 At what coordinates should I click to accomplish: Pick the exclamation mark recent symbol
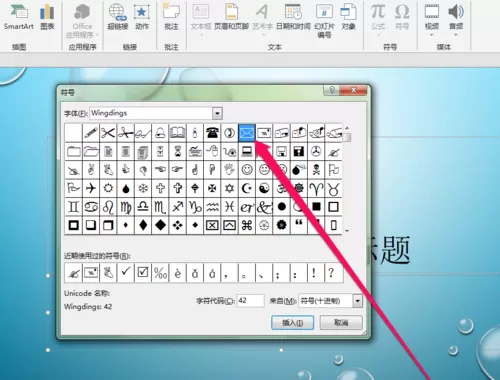(x=314, y=273)
